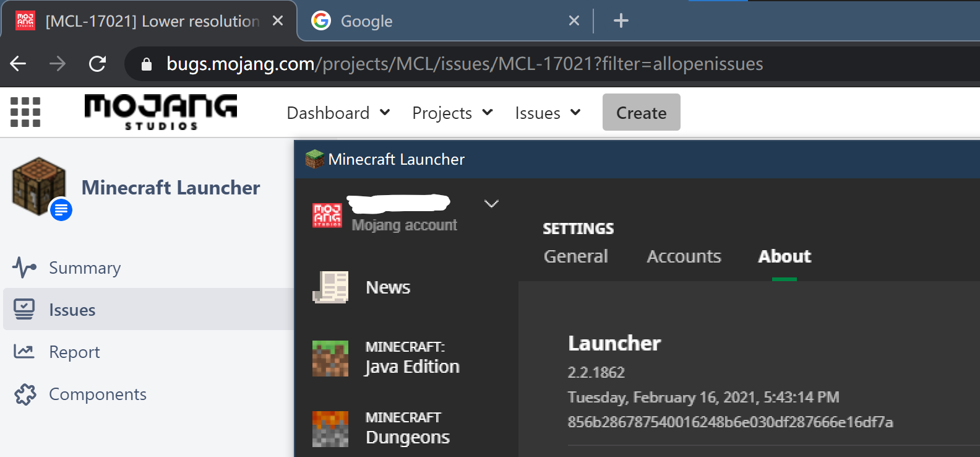Expand the Dashboard dropdown menu

(338, 113)
